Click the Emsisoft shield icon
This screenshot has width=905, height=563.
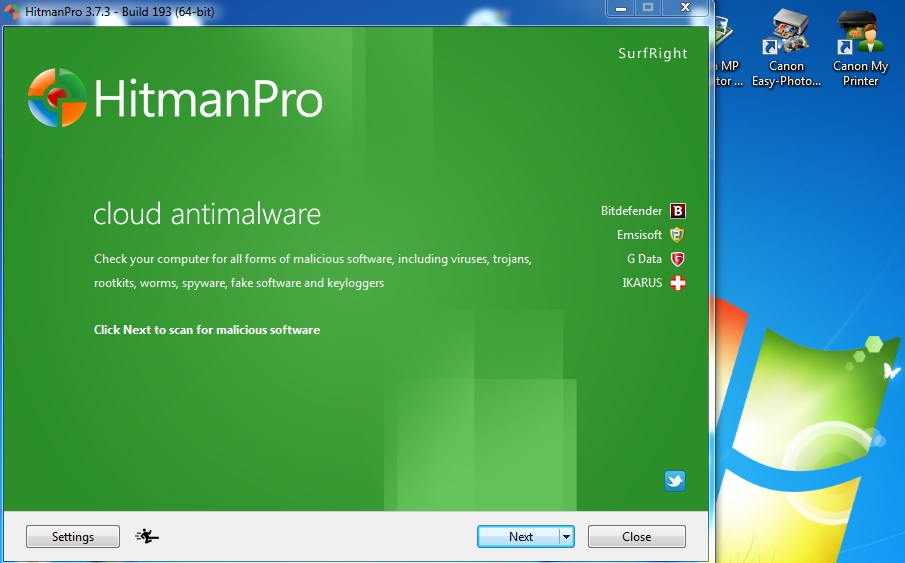pos(677,235)
